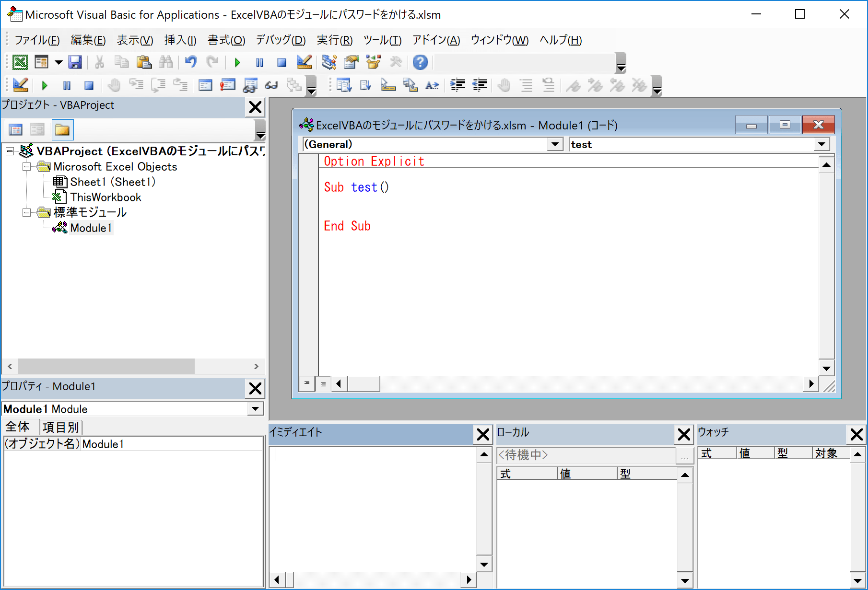868x590 pixels.
Task: Click the View Microsoft Excel icon
Action: pos(20,62)
